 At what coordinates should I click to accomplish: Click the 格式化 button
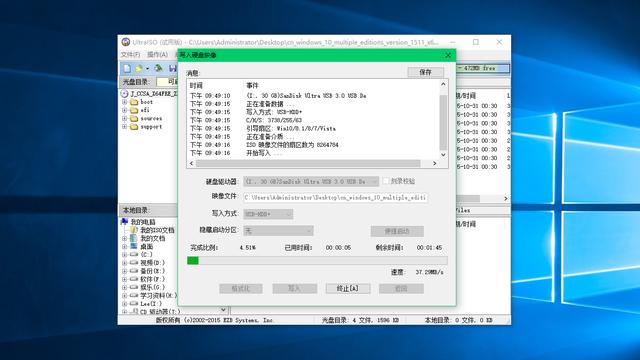(x=240, y=289)
